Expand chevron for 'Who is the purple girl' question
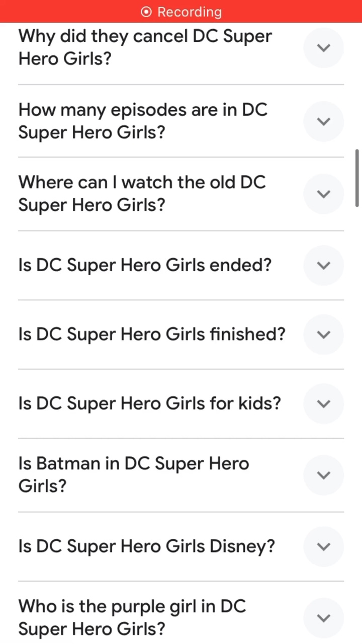The height and width of the screenshot is (644, 362). pos(324,618)
